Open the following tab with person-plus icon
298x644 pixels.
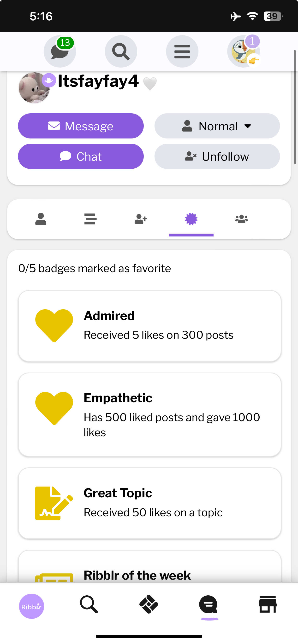tap(141, 219)
